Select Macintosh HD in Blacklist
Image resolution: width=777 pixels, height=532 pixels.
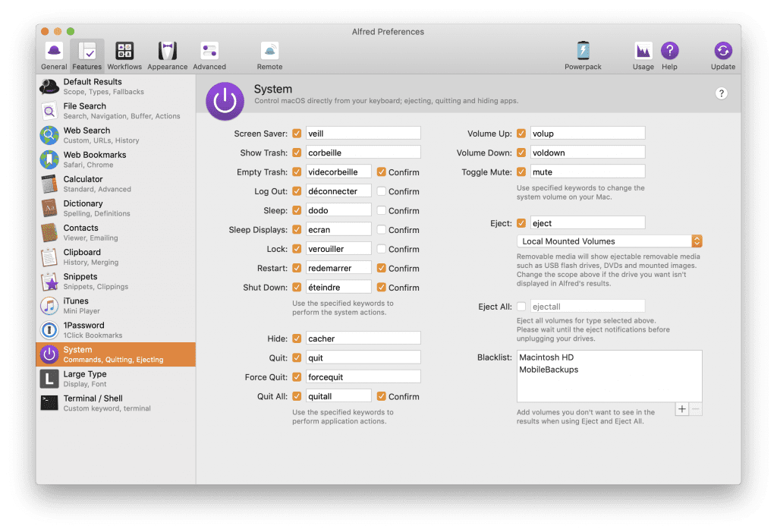pyautogui.click(x=546, y=357)
